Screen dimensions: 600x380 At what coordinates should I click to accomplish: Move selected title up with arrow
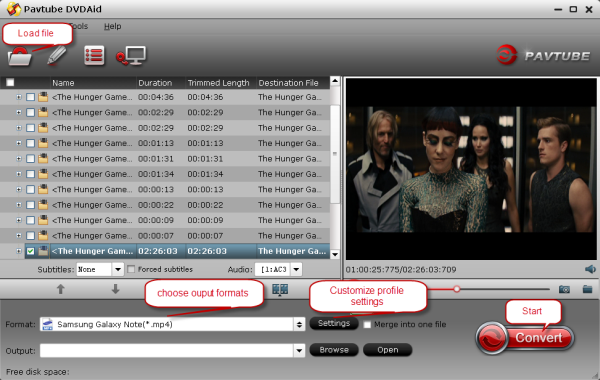pyautogui.click(x=60, y=289)
